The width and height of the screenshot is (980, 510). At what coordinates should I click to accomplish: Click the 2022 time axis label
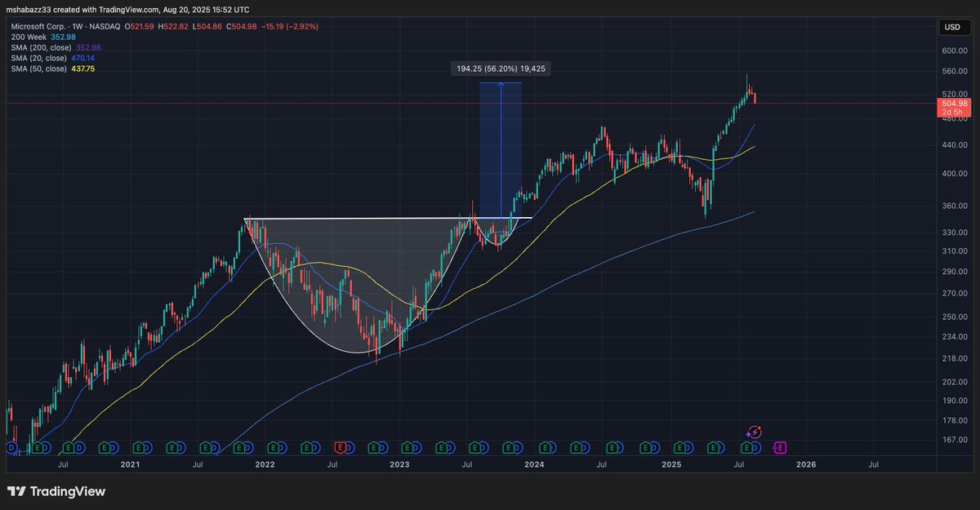(x=265, y=464)
